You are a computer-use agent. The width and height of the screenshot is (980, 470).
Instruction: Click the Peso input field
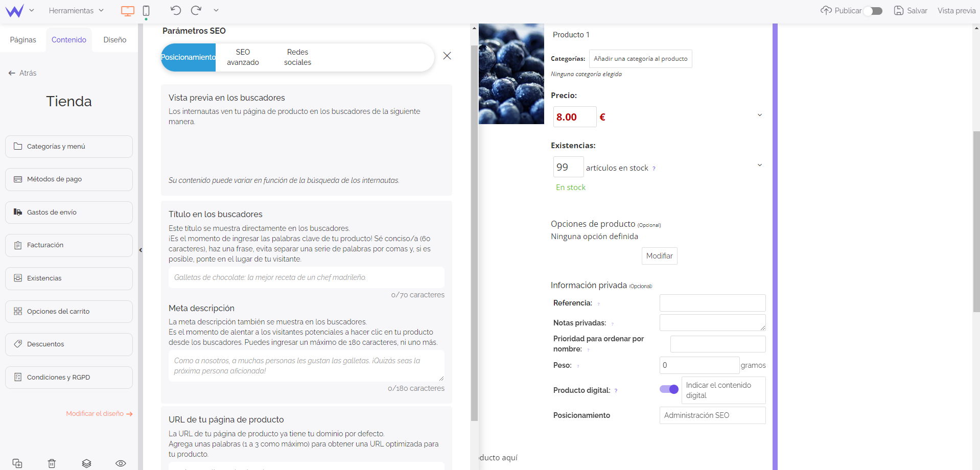pyautogui.click(x=699, y=365)
